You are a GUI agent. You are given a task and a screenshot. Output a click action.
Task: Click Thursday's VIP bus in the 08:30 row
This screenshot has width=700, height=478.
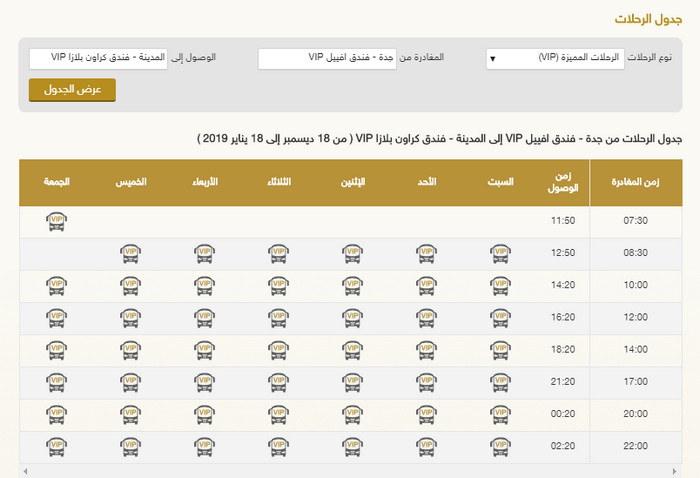point(130,254)
